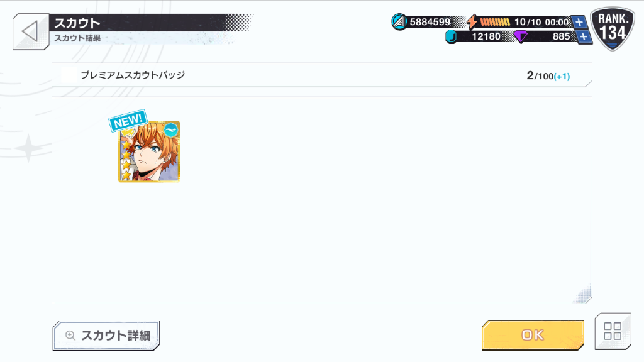Image resolution: width=644 pixels, height=362 pixels.
Task: Tap the RANK. 134 shield badge
Action: pos(613,28)
